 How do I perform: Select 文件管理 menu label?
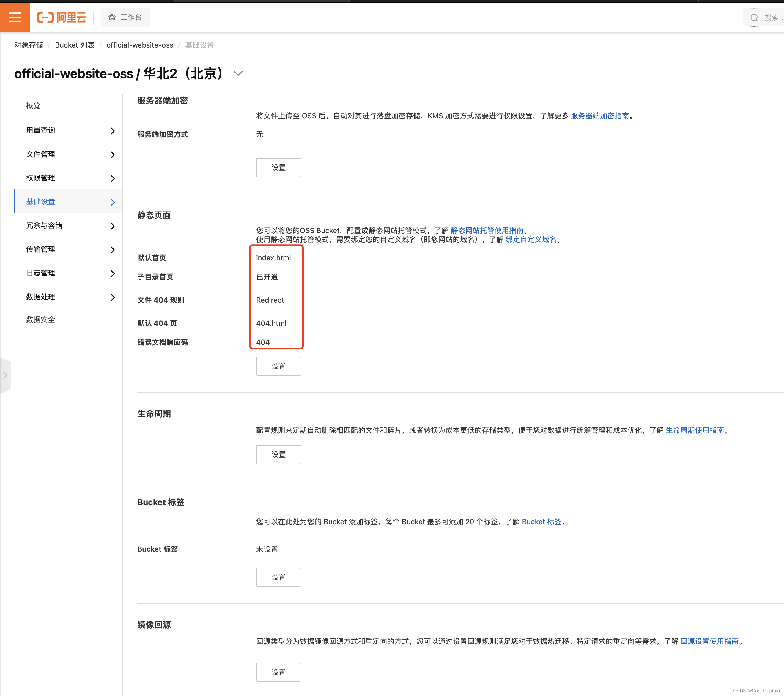41,154
